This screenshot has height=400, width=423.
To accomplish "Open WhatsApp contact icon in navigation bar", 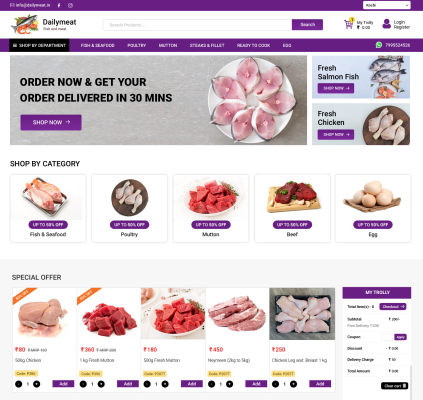I will pos(379,45).
